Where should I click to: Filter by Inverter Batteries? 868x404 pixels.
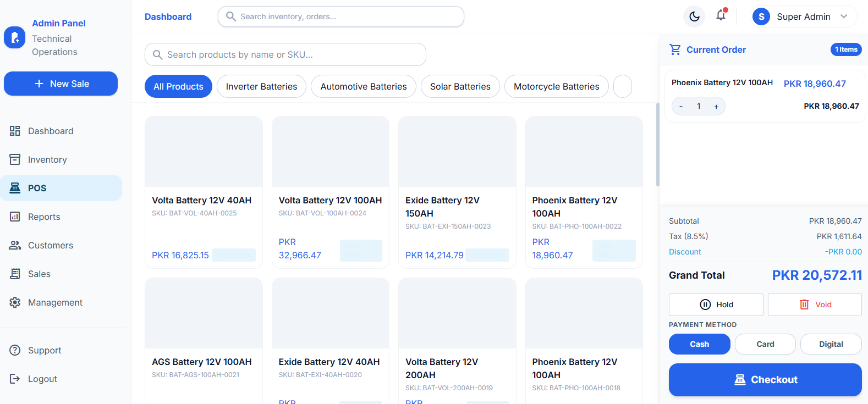pyautogui.click(x=261, y=86)
